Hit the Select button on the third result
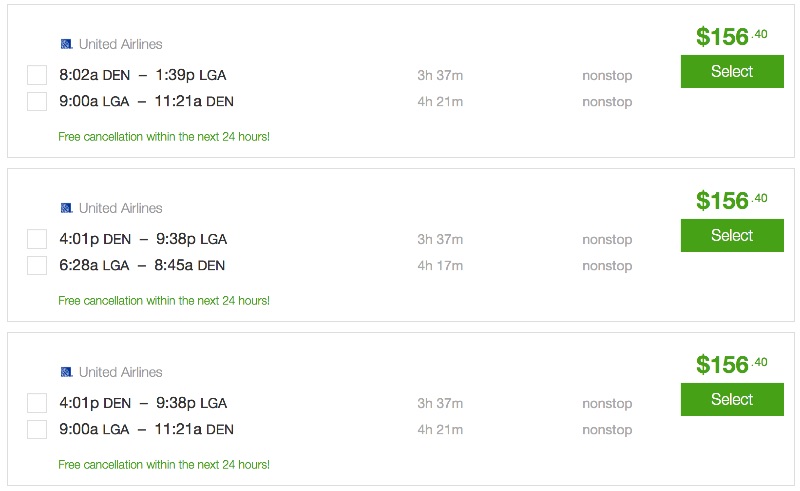The width and height of the screenshot is (800, 491). [731, 400]
